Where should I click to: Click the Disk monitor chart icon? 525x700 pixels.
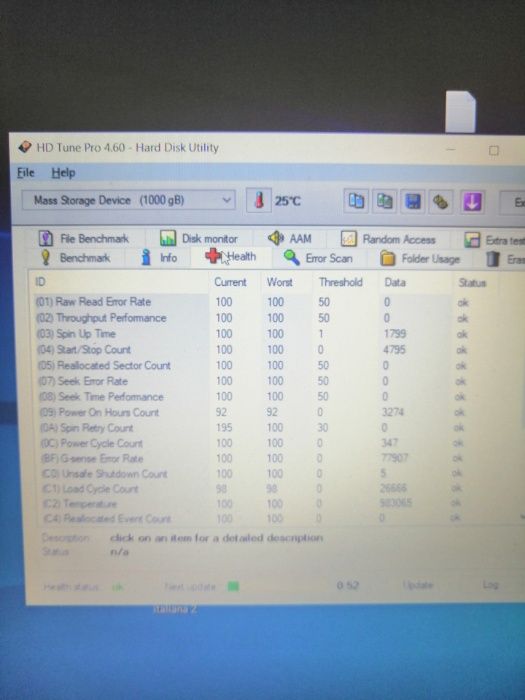click(168, 238)
